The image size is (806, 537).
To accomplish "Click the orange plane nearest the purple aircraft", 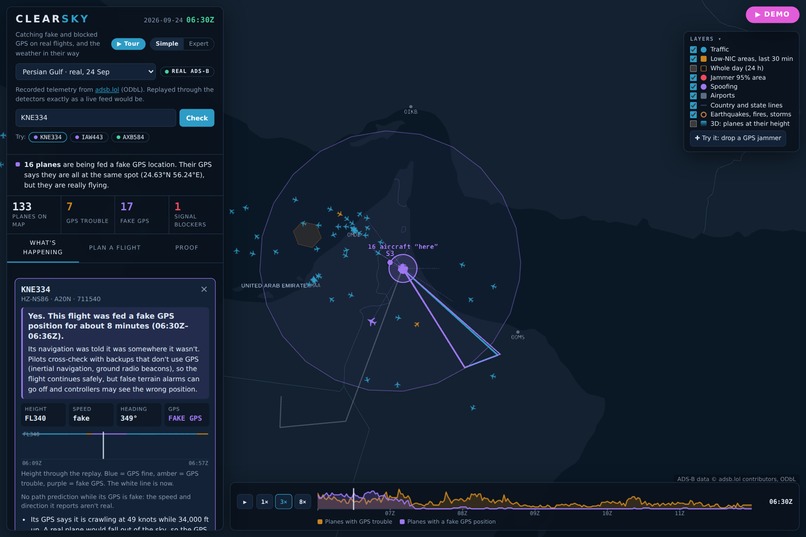I will pyautogui.click(x=416, y=324).
